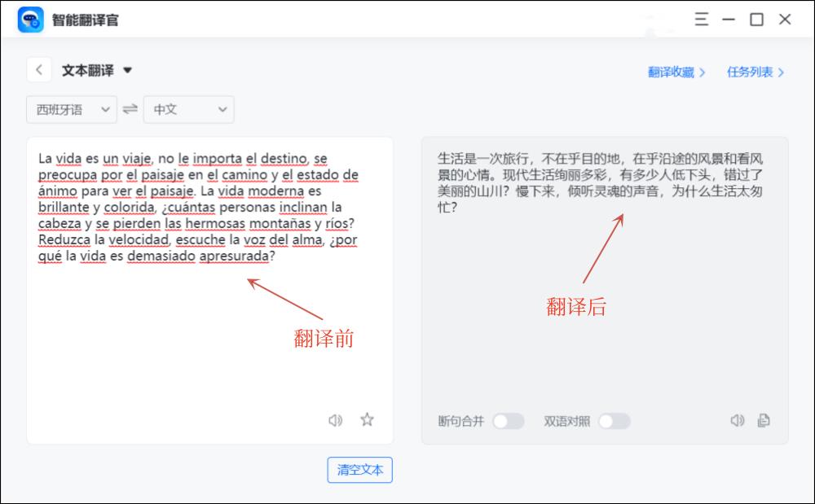The height and width of the screenshot is (504, 815).
Task: Enable the 双语对照 switch
Action: pyautogui.click(x=614, y=421)
